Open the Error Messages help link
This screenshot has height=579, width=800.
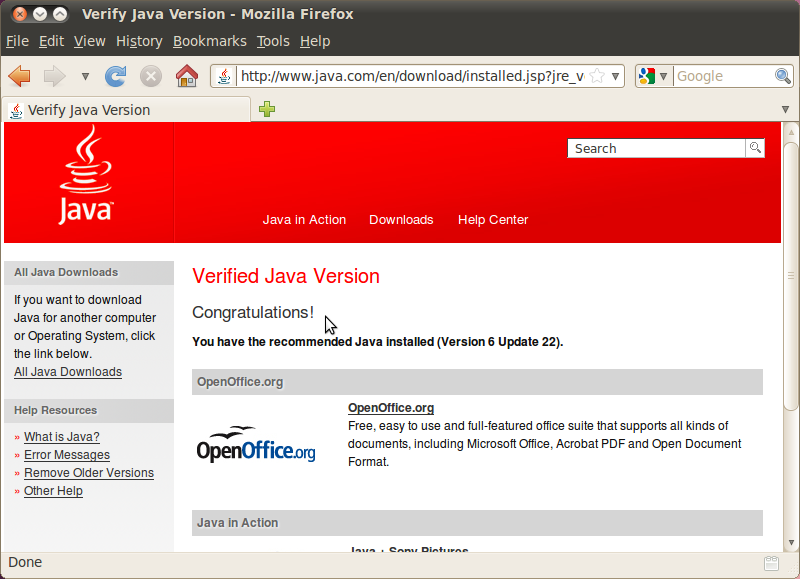[67, 455]
